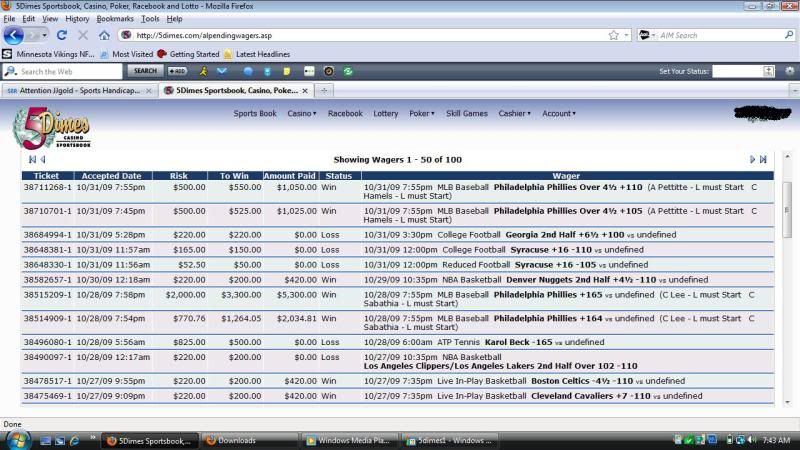Bookmark this page with the star icon
Image resolution: width=800 pixels, height=450 pixels.
pyautogui.click(x=613, y=35)
